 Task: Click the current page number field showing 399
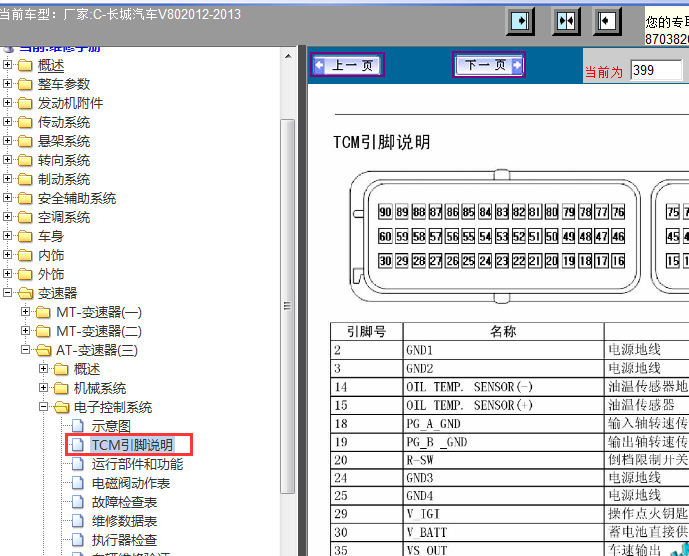(656, 70)
